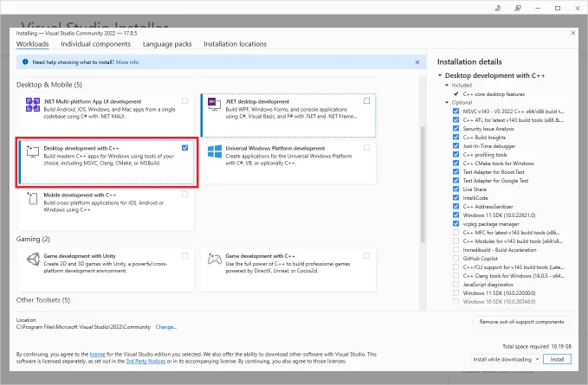Click the Gaming (2) section heading

coord(33,239)
